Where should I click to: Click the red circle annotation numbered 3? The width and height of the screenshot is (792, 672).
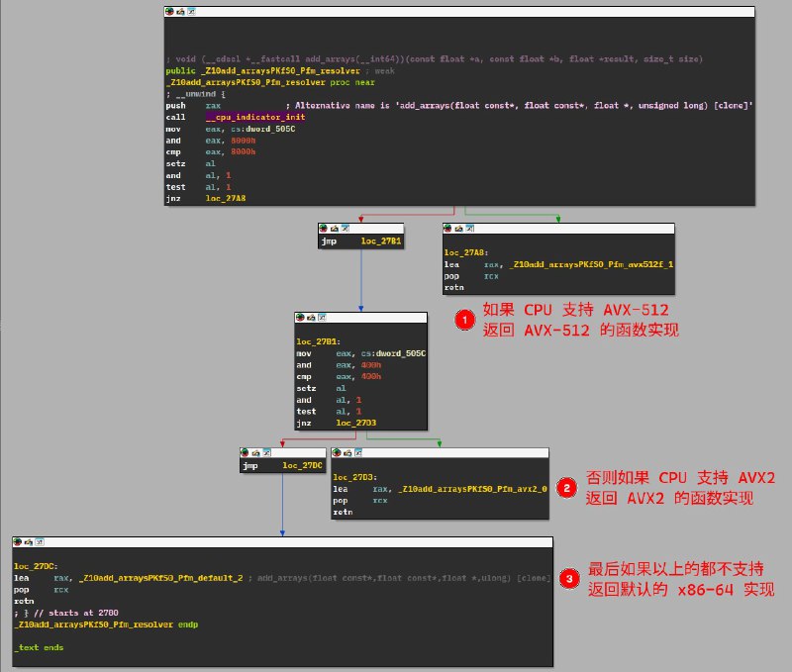(x=569, y=579)
